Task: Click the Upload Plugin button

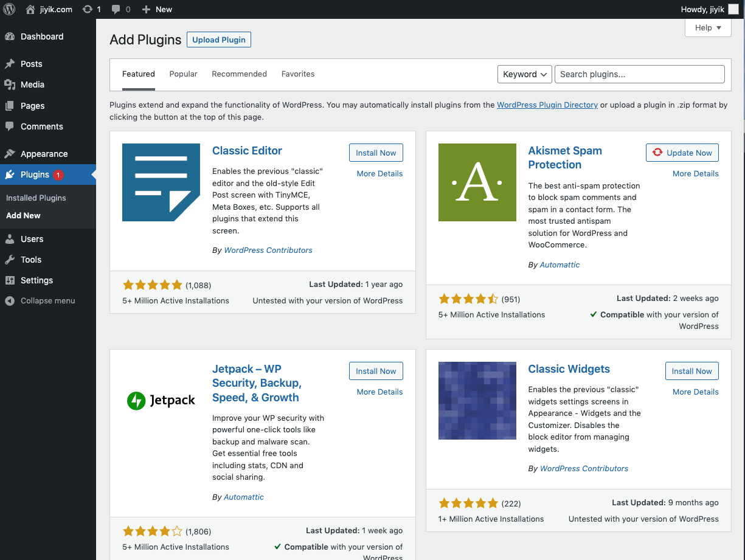Action: point(219,40)
